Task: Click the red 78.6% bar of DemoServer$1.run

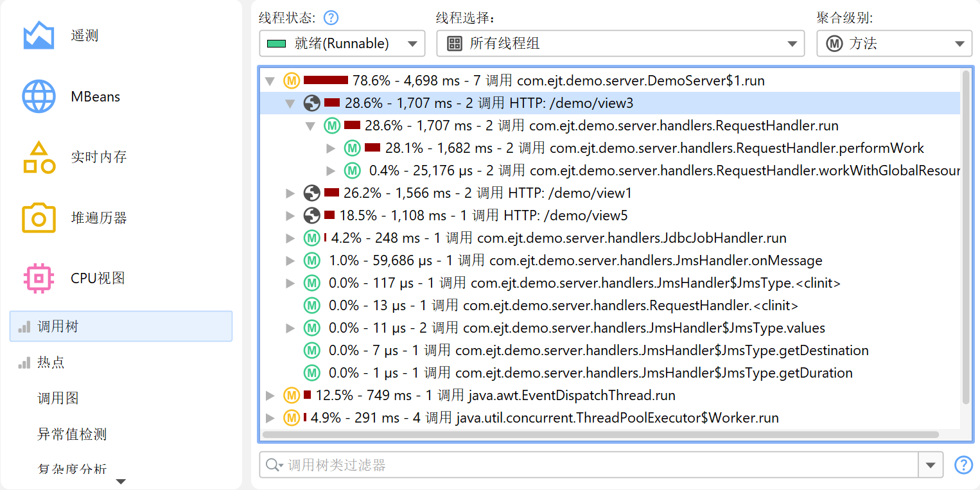Action: click(326, 81)
